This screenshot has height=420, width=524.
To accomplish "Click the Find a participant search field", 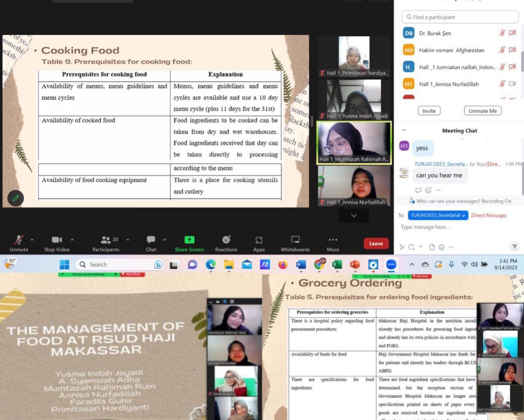I will point(460,17).
